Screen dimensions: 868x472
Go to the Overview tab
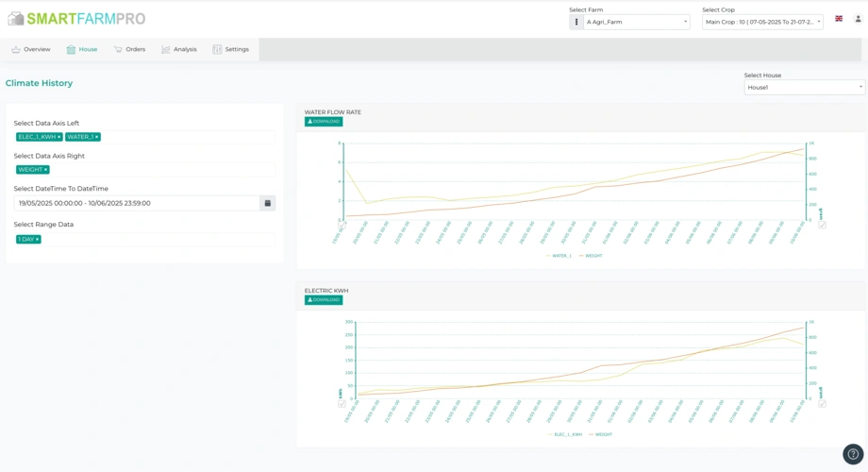(x=31, y=49)
